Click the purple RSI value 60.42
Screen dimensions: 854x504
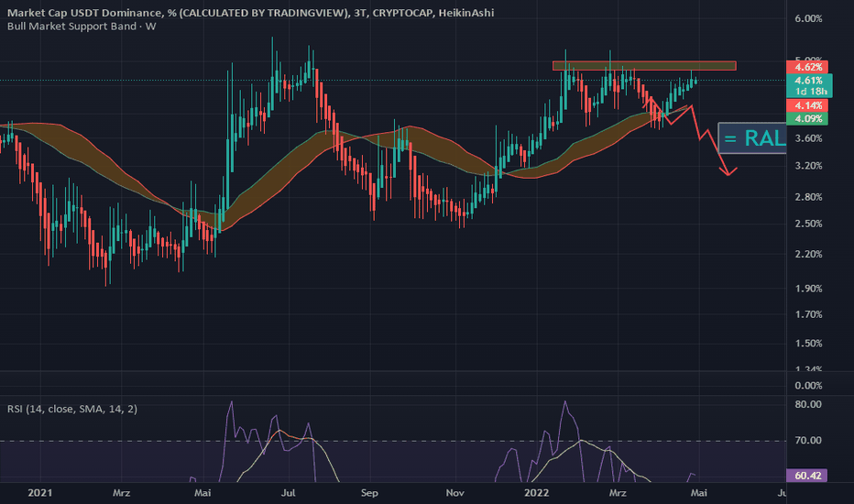[x=807, y=476]
